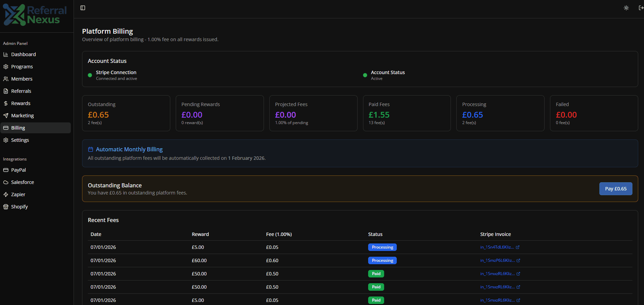Click the Outstanding £0.65 amount
644x305 pixels.
pos(98,115)
